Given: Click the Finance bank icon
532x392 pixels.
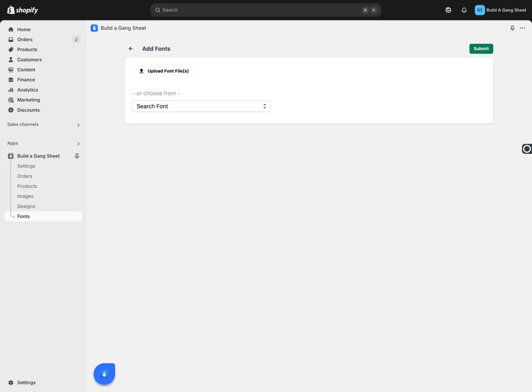Looking at the screenshot, I should coord(11,80).
